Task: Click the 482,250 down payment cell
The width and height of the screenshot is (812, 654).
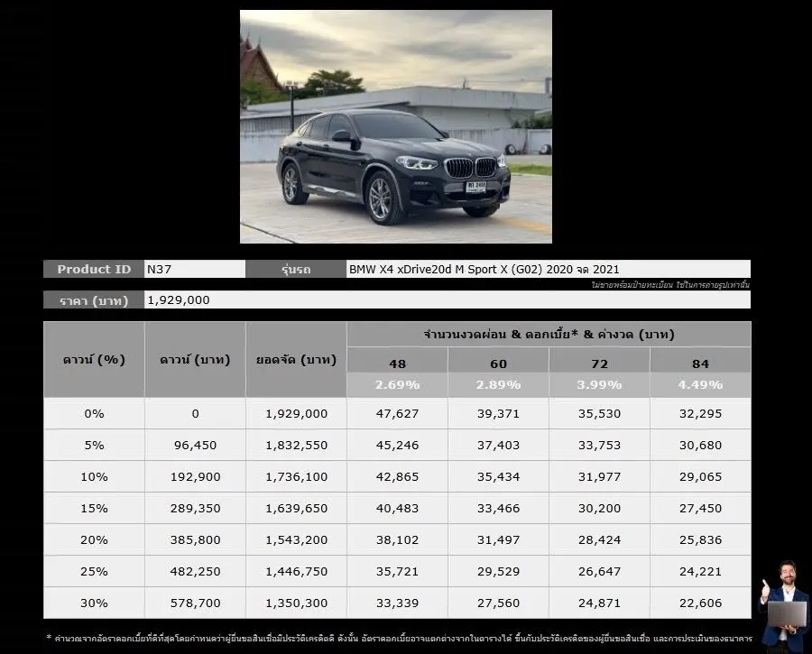Action: [195, 571]
